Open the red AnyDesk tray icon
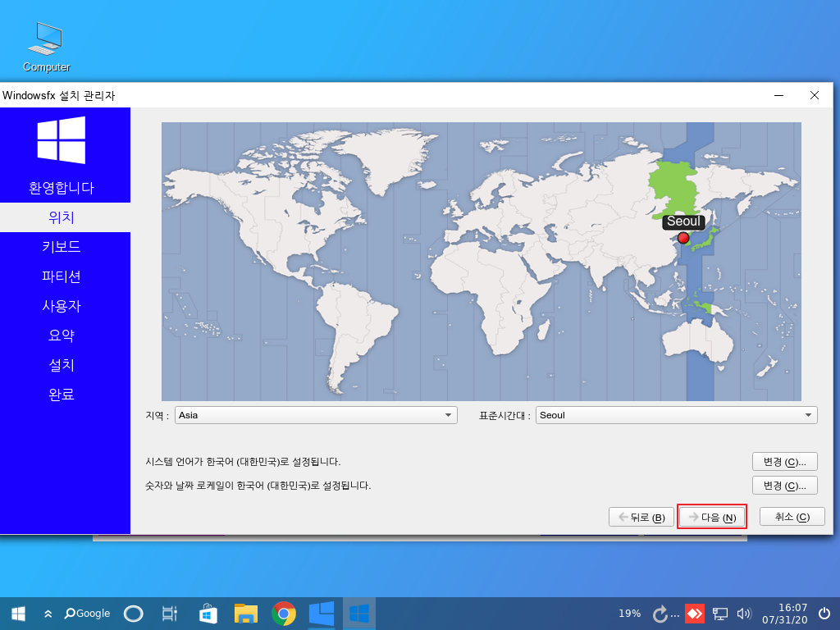 click(x=694, y=614)
